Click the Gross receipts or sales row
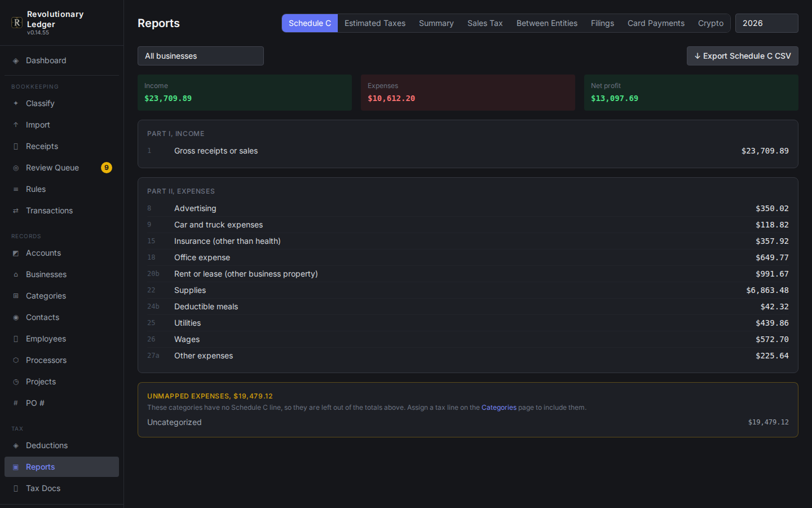812x508 pixels. [x=468, y=151]
